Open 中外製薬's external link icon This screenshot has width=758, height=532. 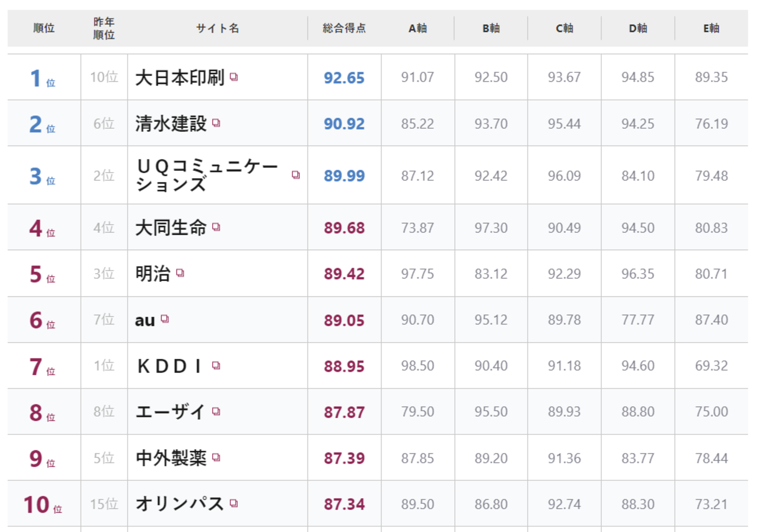pos(217,459)
